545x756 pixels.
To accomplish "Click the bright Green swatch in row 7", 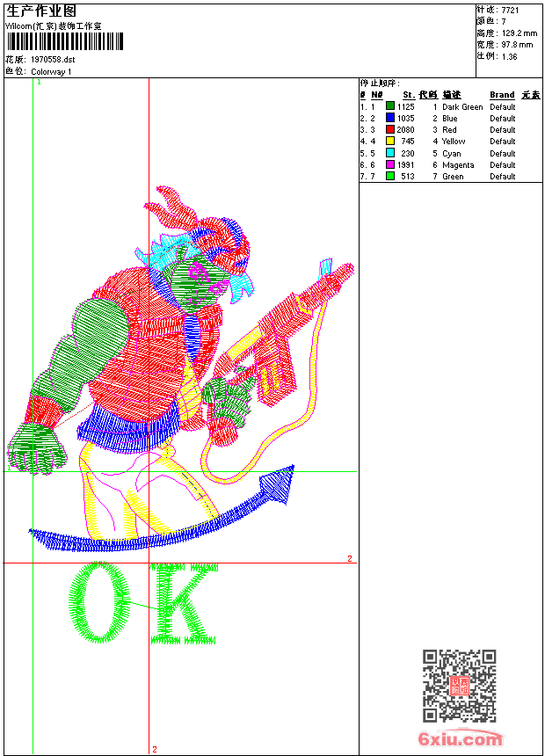I will coord(390,176).
